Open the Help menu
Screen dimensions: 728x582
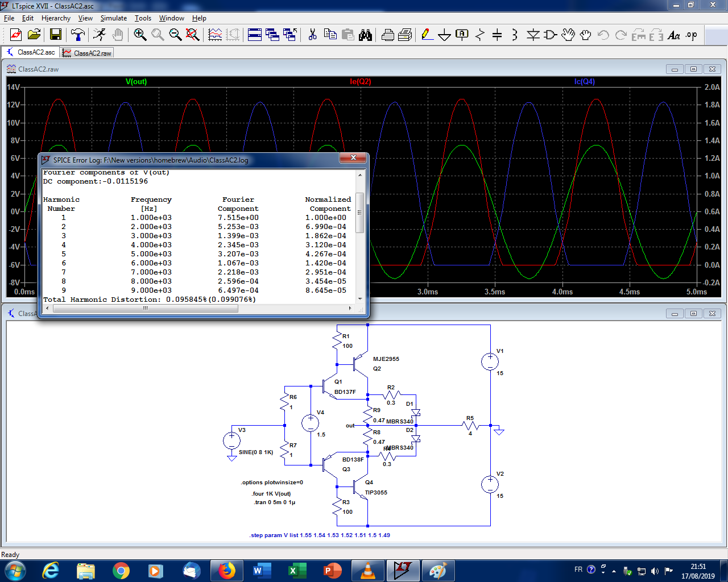199,18
